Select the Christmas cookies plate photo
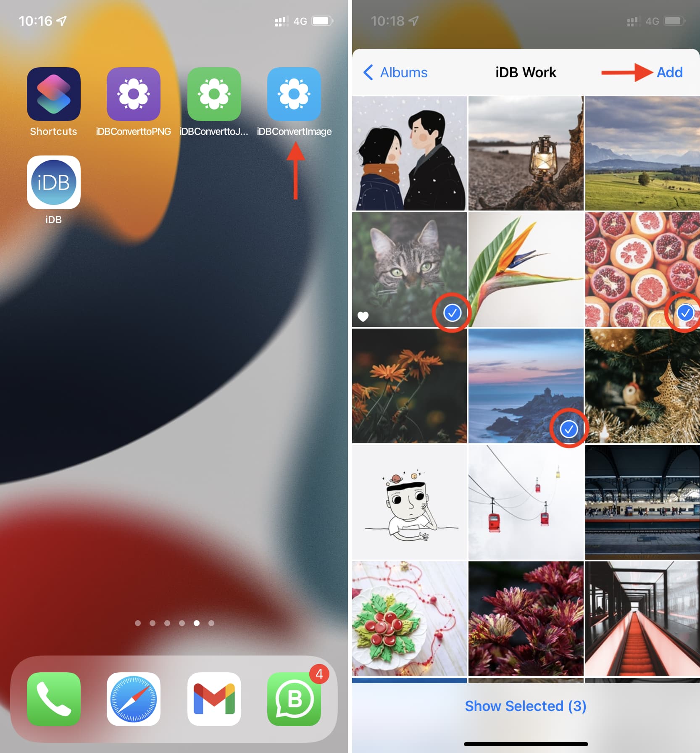Screen dimensions: 700x753 [x=409, y=619]
